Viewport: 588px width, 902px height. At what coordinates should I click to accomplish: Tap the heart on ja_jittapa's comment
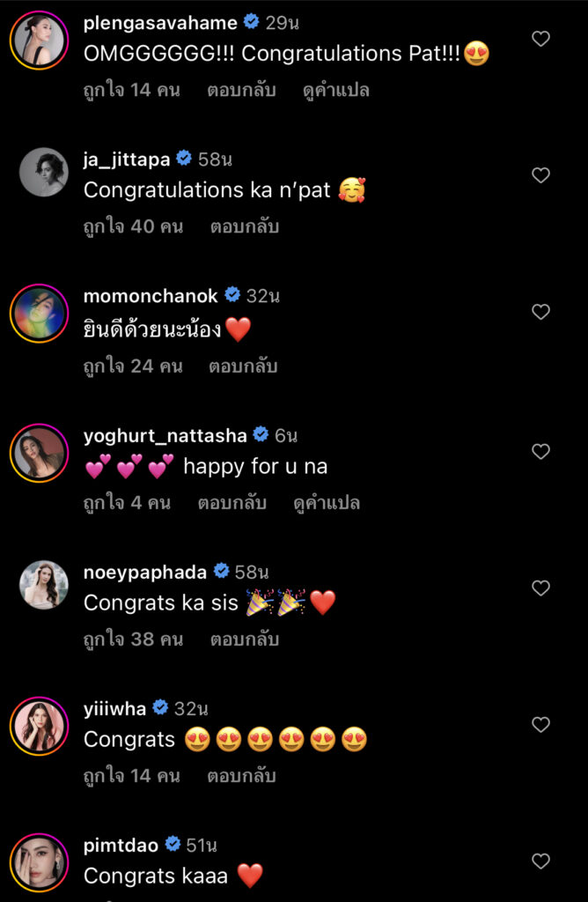pyautogui.click(x=541, y=175)
